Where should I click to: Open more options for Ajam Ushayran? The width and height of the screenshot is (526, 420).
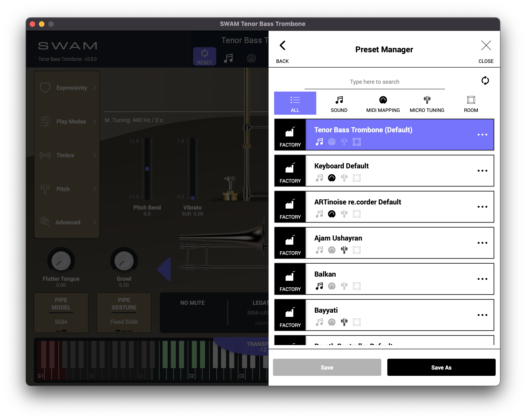(482, 243)
